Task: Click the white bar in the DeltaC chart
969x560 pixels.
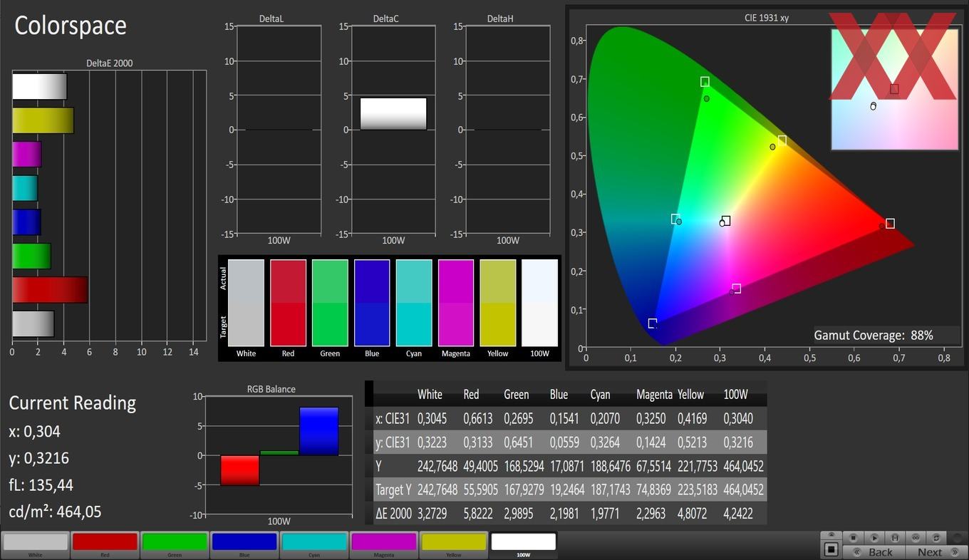Action: pos(393,114)
